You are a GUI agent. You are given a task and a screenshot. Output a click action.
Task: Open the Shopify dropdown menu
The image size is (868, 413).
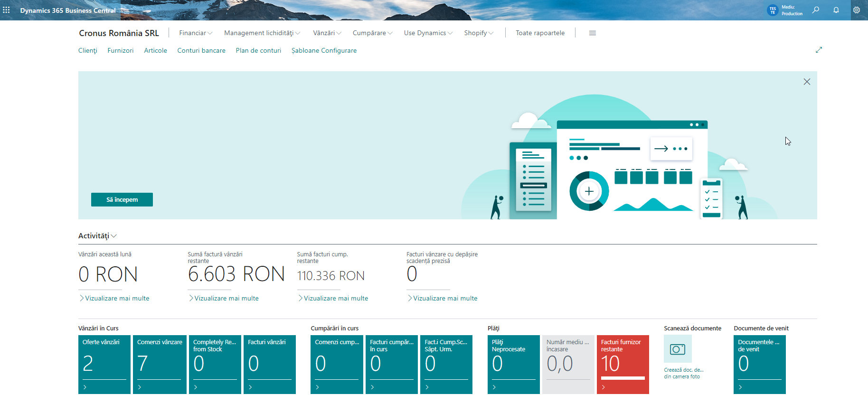coord(479,33)
